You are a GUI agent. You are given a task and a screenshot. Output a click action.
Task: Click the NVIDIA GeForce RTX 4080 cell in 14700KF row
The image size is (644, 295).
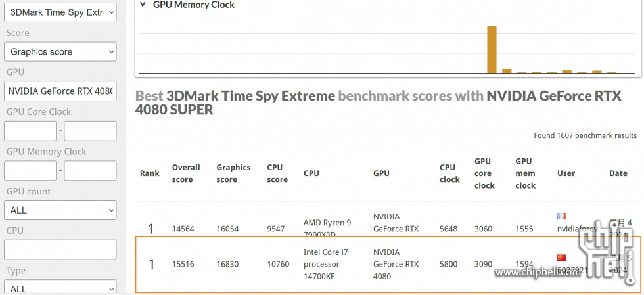[x=396, y=264]
